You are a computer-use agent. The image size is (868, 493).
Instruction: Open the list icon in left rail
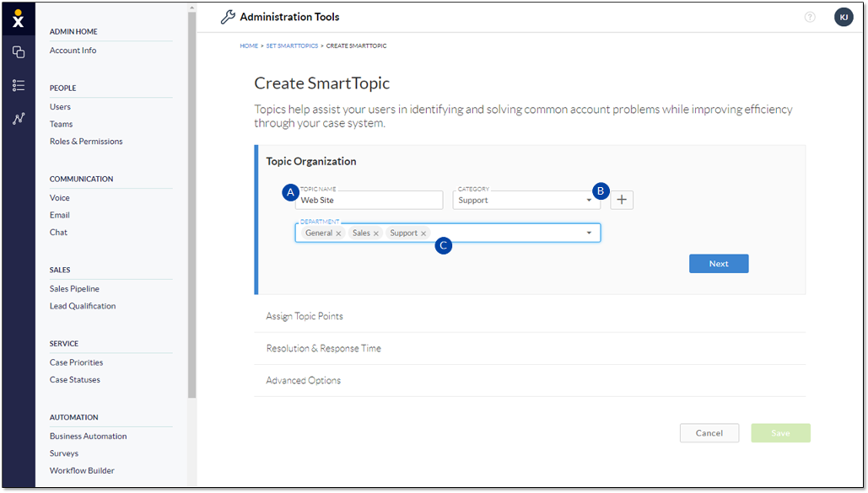(x=18, y=85)
